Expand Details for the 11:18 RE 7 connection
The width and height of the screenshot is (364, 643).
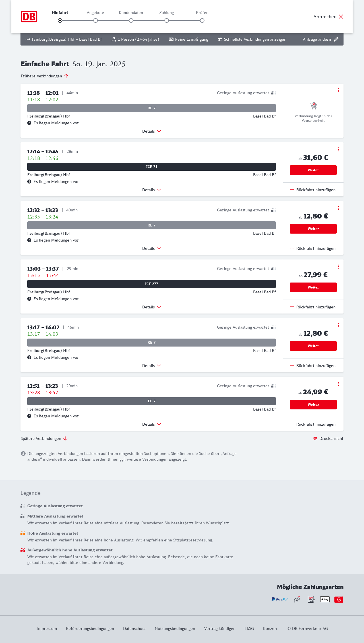152,131
